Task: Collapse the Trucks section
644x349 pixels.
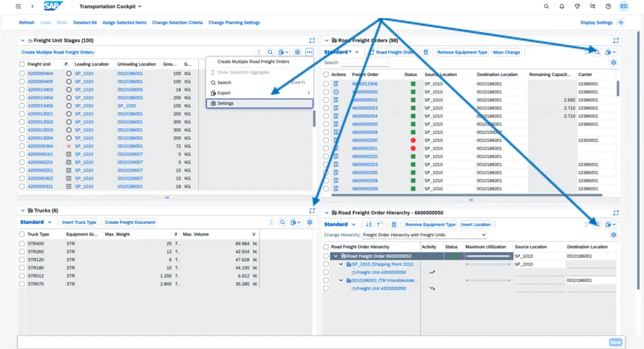Action: point(23,210)
